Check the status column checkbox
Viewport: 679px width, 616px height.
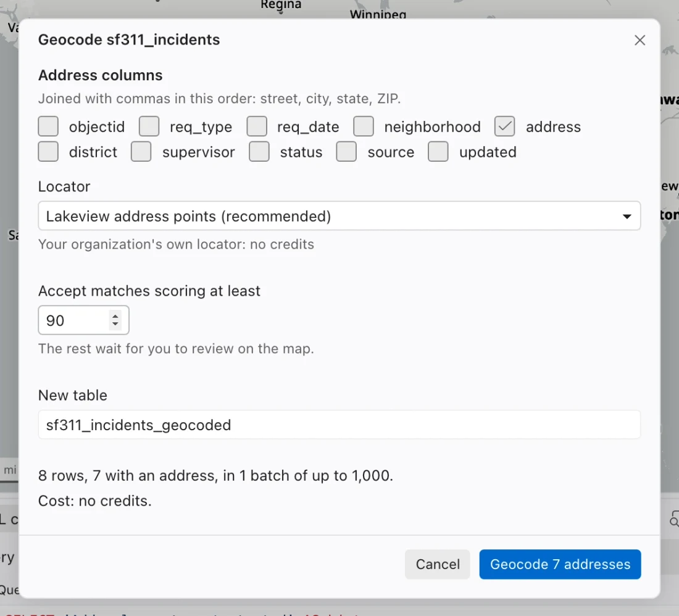tap(259, 151)
